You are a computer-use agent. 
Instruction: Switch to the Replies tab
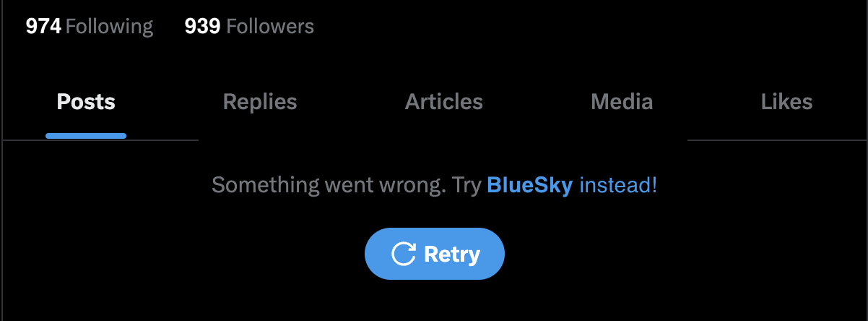point(260,102)
